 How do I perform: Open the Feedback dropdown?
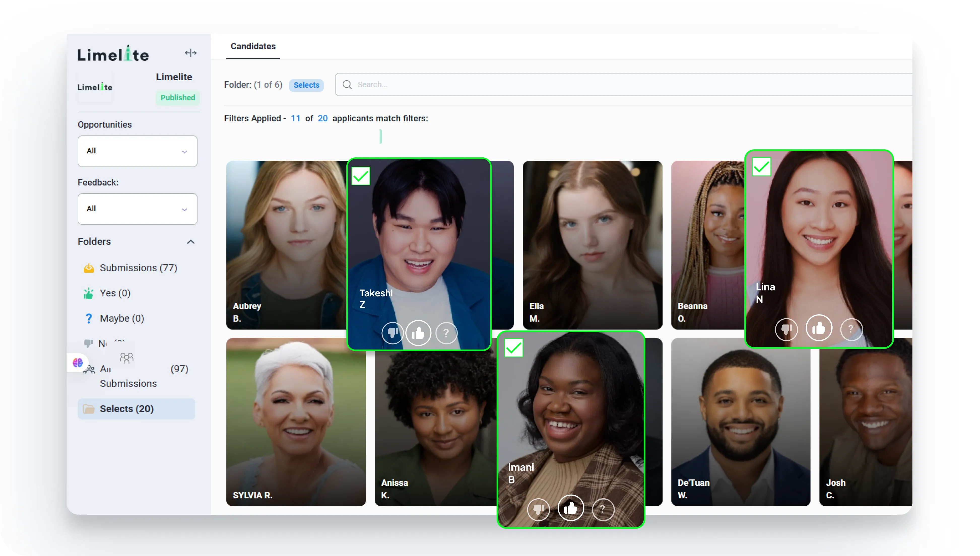pos(138,209)
